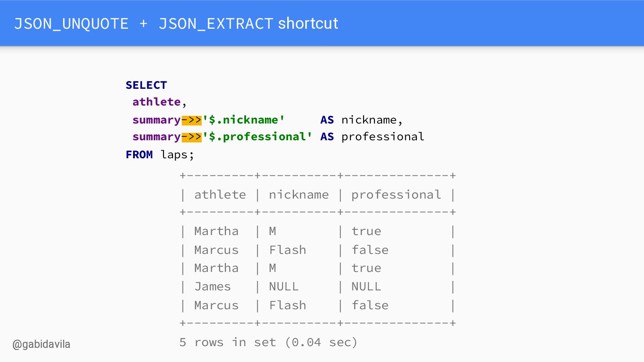
Task: Click 'Marcus' in the second result row
Action: pos(216,250)
